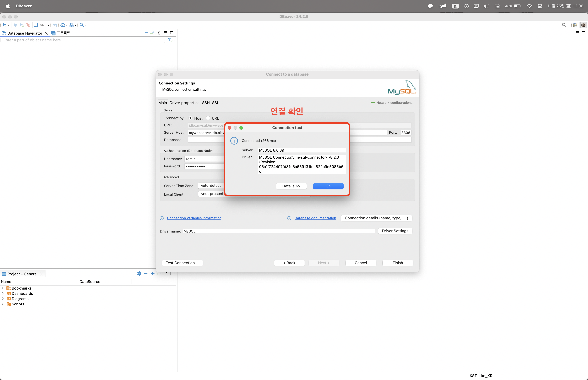Click the Wi-Fi icon in macOS menu bar
The width and height of the screenshot is (588, 380).
529,6
